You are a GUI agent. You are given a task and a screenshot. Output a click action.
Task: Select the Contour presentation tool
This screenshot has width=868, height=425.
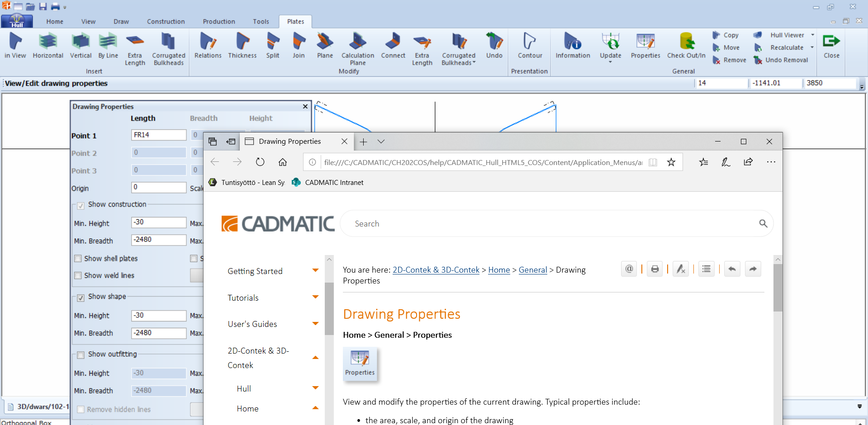[x=530, y=45]
